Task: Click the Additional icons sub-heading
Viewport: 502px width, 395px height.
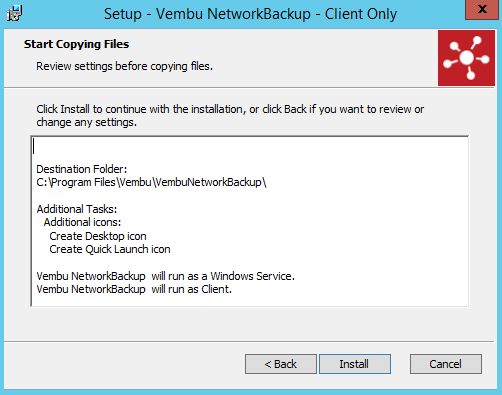Action: tap(82, 222)
